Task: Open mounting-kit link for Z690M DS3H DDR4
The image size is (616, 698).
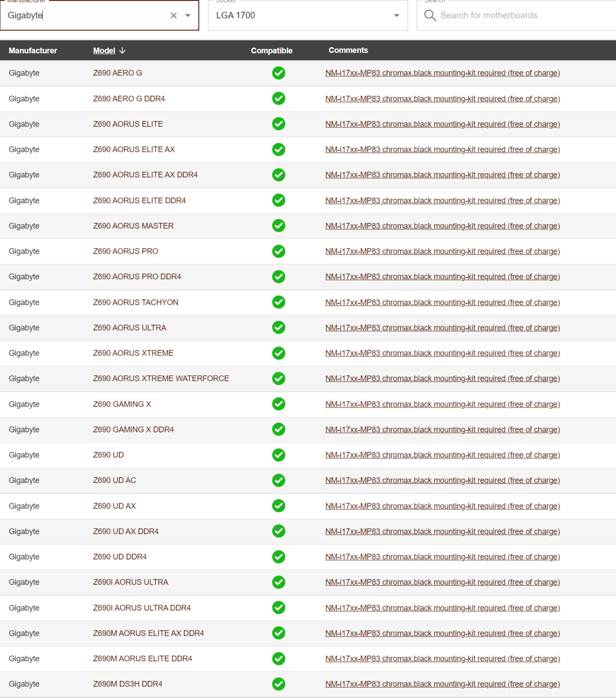Action: click(443, 684)
